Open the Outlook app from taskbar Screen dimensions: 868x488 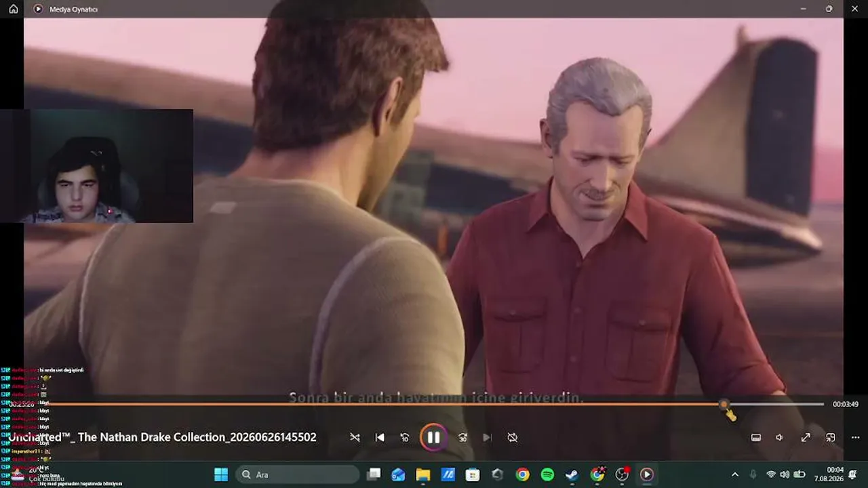point(398,474)
